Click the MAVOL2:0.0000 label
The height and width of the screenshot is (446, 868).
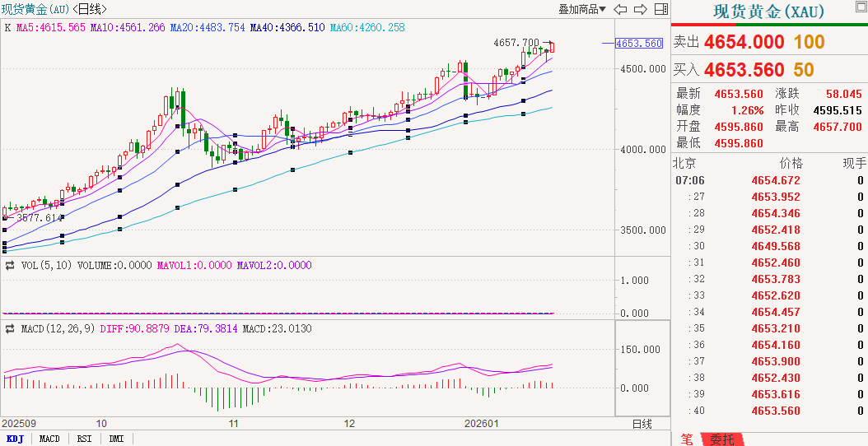click(x=274, y=266)
